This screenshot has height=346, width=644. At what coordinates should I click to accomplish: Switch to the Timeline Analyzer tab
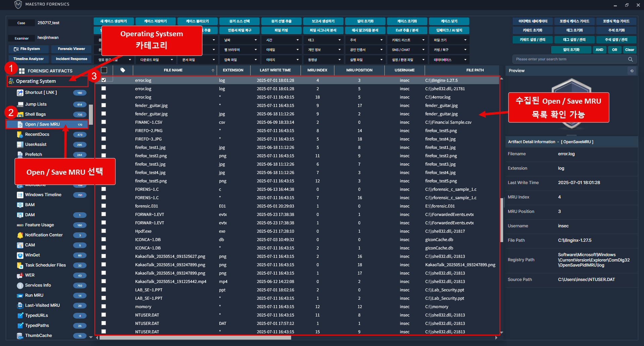point(29,59)
